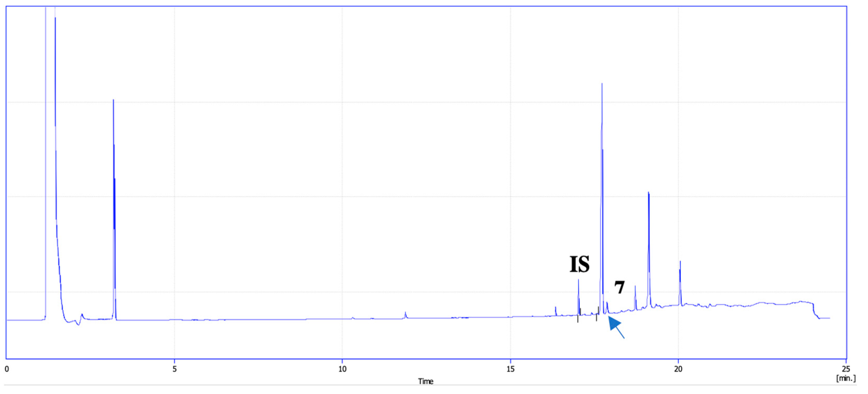The height and width of the screenshot is (394, 868).
Task: Click the 25 tick label on time axis
Action: point(845,369)
